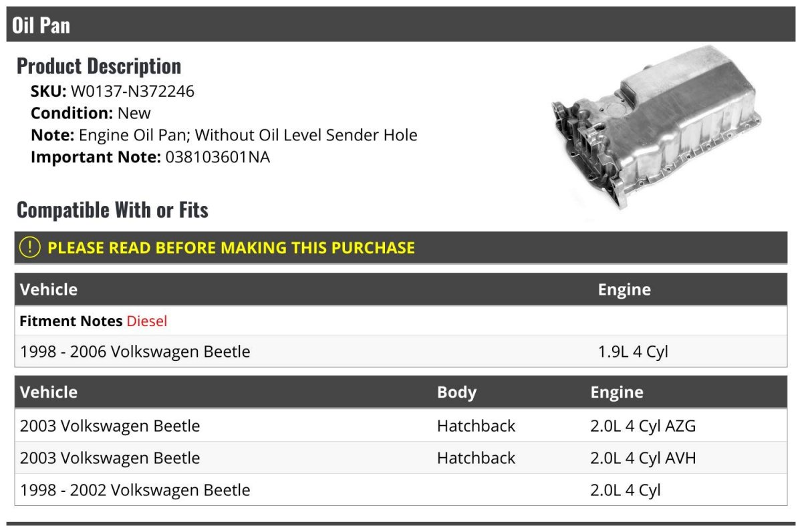Click the yellow exclamation warning icon
Viewport: 802px width, 532px height.
[30, 247]
